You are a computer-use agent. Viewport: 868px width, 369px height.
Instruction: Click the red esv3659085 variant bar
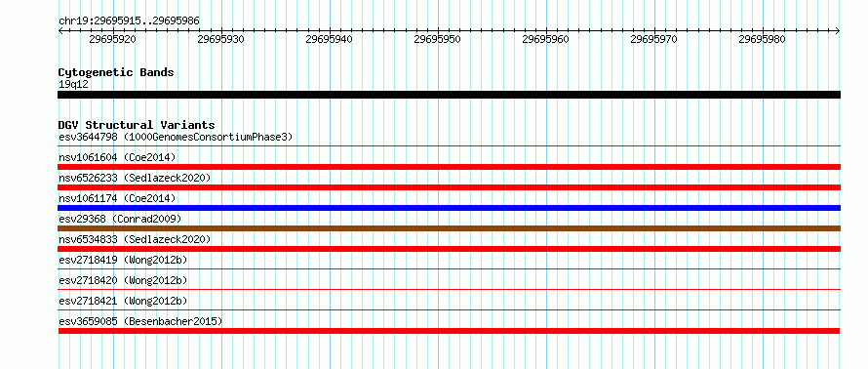[449, 331]
